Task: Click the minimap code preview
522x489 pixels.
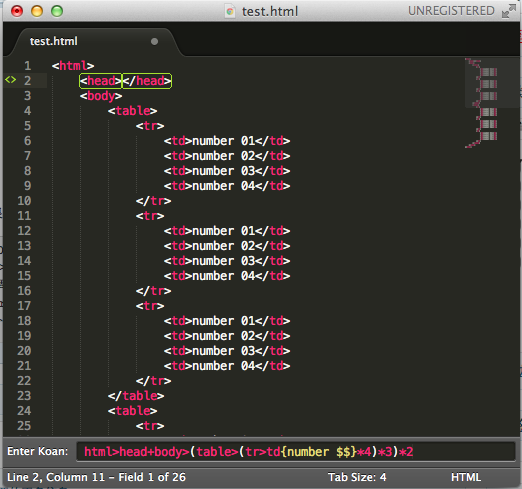Action: coord(482,103)
